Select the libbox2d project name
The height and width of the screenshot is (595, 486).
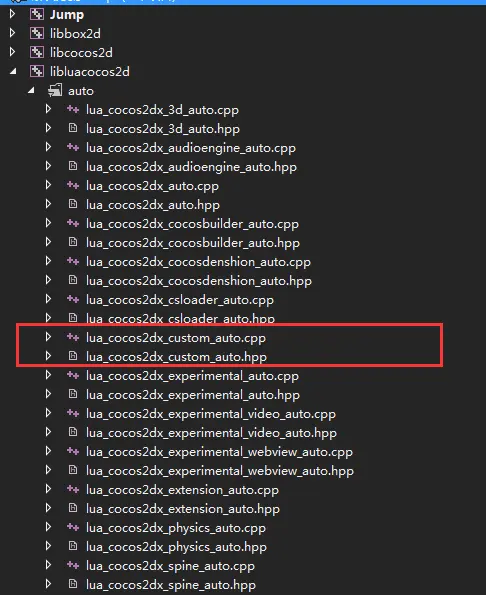[x=75, y=34]
